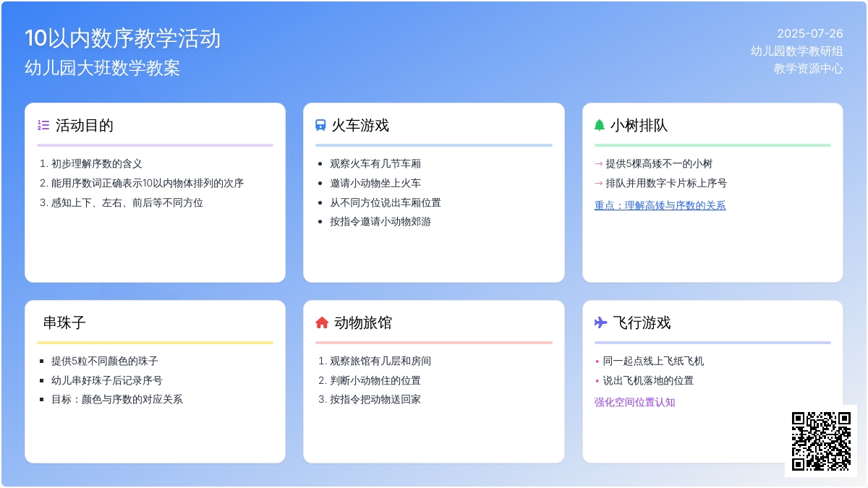Image resolution: width=868 pixels, height=488 pixels.
Task: Click the bullet 说出飞机落地的位置
Action: (x=648, y=380)
